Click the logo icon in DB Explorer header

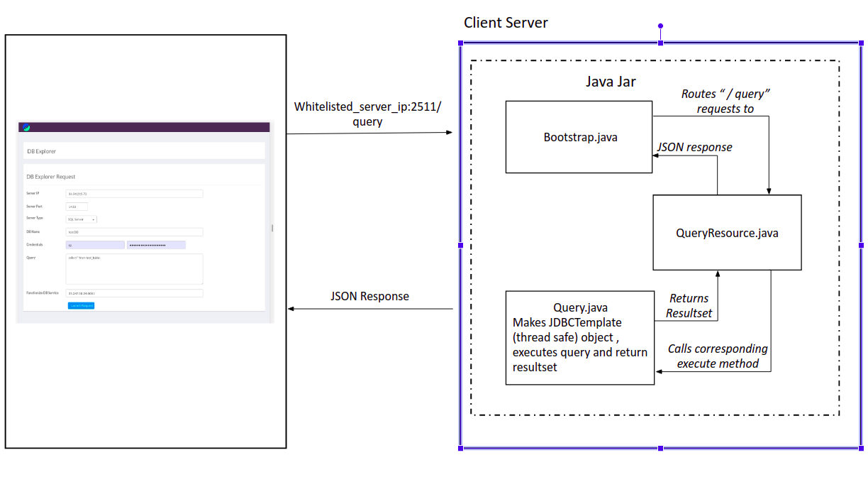pyautogui.click(x=26, y=127)
